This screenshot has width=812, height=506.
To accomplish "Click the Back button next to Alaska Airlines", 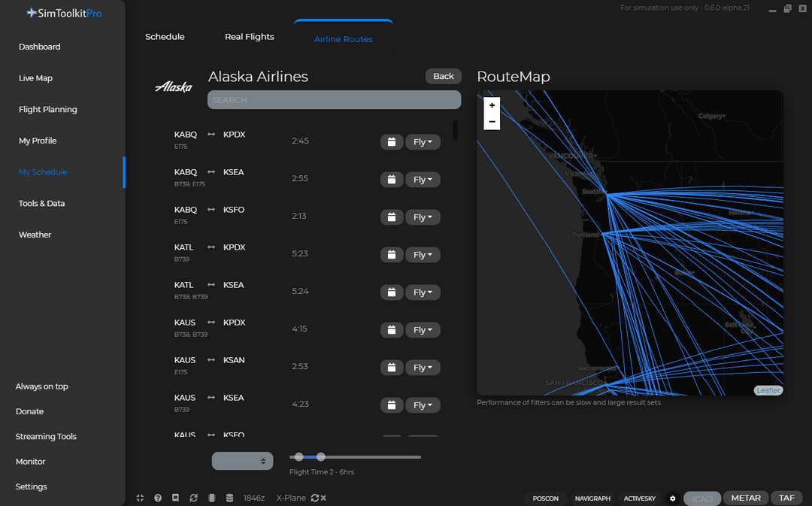I will [443, 76].
